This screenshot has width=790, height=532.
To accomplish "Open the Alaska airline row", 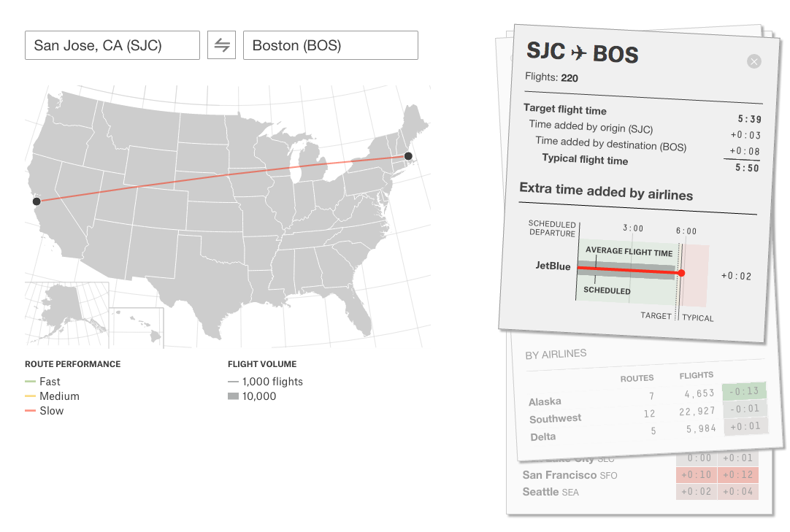I will (545, 401).
